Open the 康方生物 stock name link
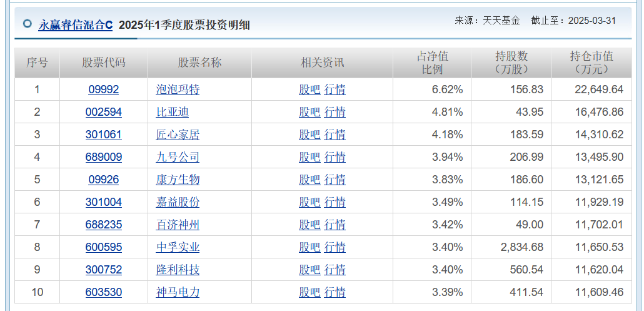The height and width of the screenshot is (311, 644). (178, 180)
